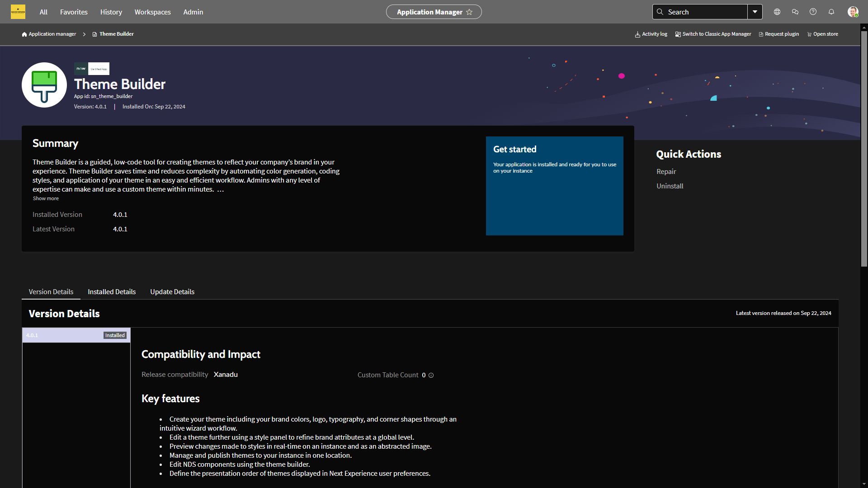Switch to Classic App Manager
The width and height of the screenshot is (868, 488).
pos(713,34)
